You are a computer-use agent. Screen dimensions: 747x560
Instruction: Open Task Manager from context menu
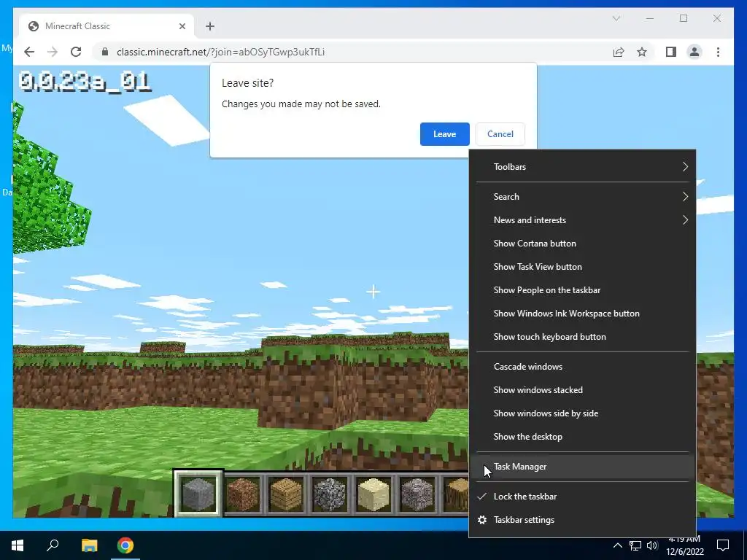coord(583,467)
